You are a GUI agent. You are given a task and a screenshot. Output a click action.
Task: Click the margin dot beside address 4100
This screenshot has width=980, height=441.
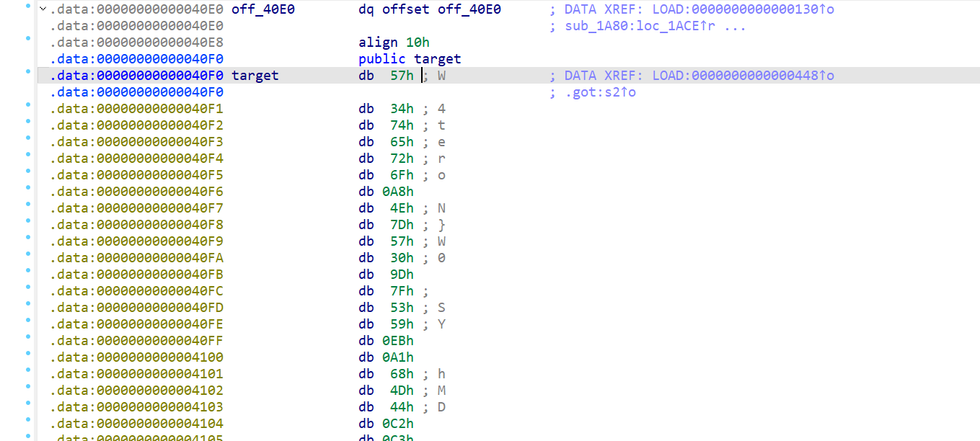click(28, 354)
